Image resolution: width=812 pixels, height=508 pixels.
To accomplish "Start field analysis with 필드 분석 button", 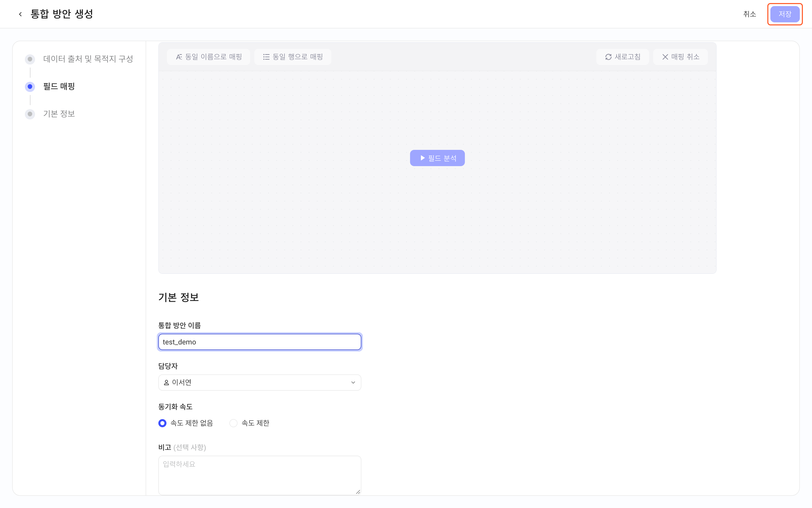I will (x=437, y=158).
